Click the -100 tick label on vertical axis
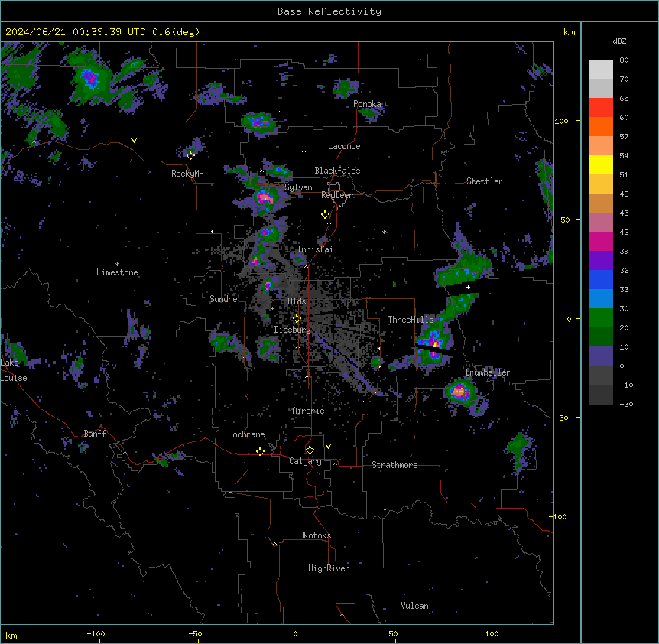Screen dimensions: 659x644 560,516
